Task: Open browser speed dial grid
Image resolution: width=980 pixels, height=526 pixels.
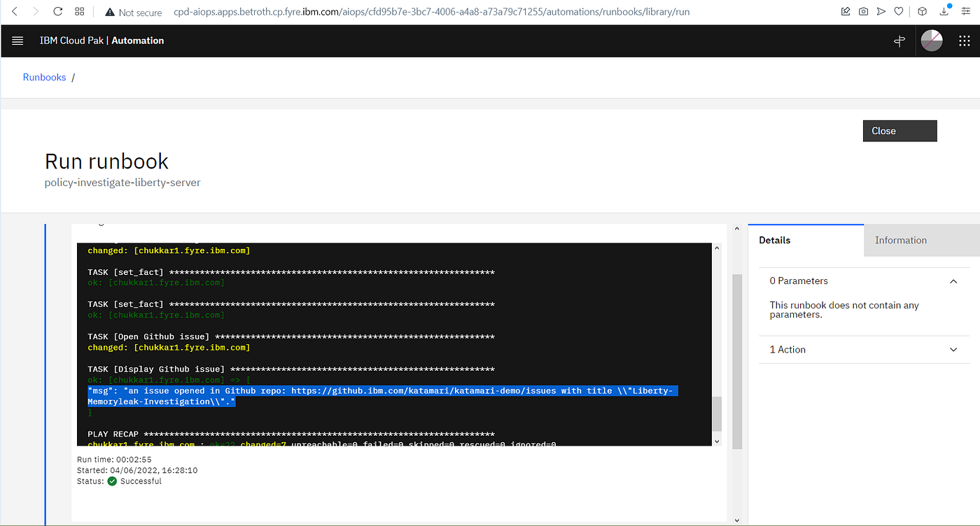Action: click(x=79, y=12)
